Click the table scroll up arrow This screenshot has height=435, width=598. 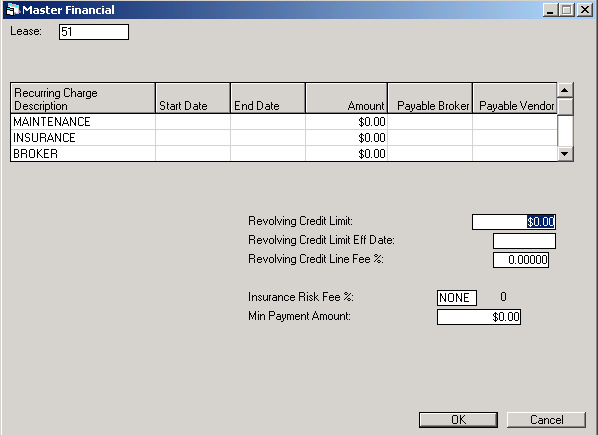pyautogui.click(x=565, y=90)
